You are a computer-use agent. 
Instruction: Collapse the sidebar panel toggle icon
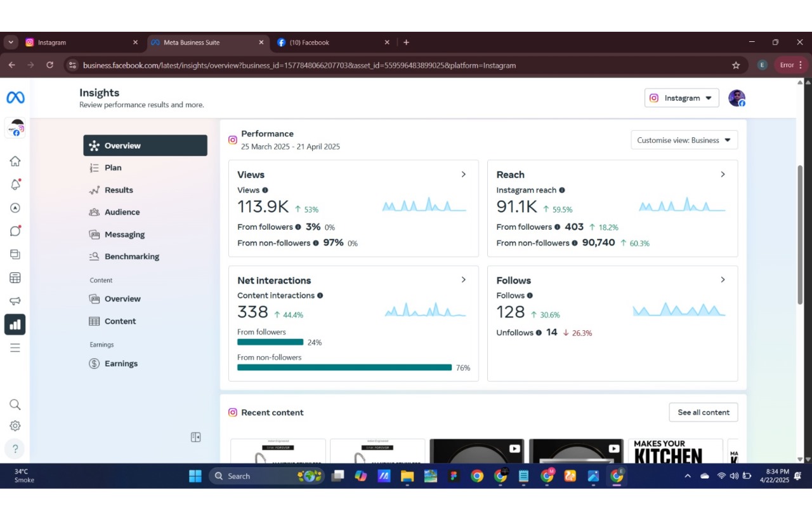tap(196, 437)
